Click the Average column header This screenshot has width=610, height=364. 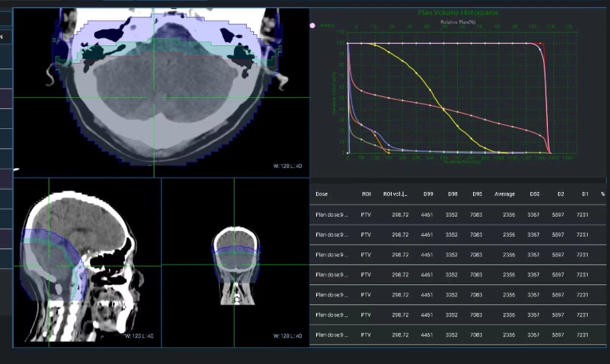[504, 194]
